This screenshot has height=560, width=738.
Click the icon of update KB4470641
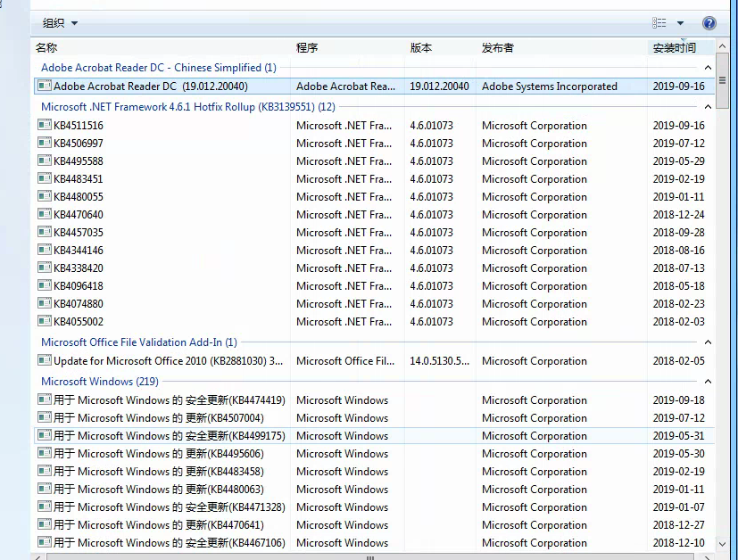45,524
